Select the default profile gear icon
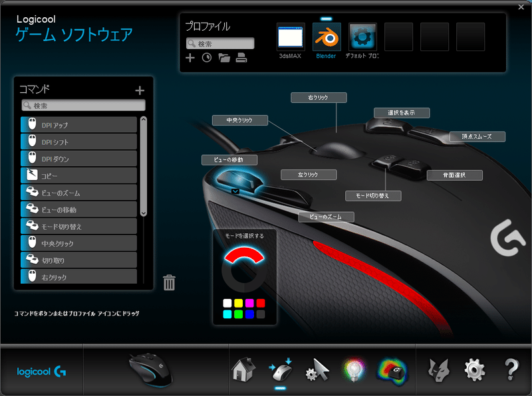 pyautogui.click(x=362, y=37)
